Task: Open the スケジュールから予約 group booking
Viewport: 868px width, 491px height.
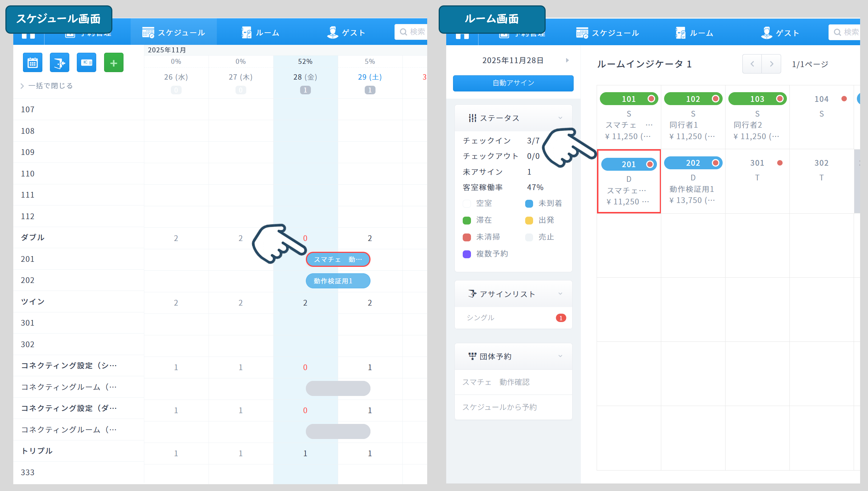Action: 513,407
